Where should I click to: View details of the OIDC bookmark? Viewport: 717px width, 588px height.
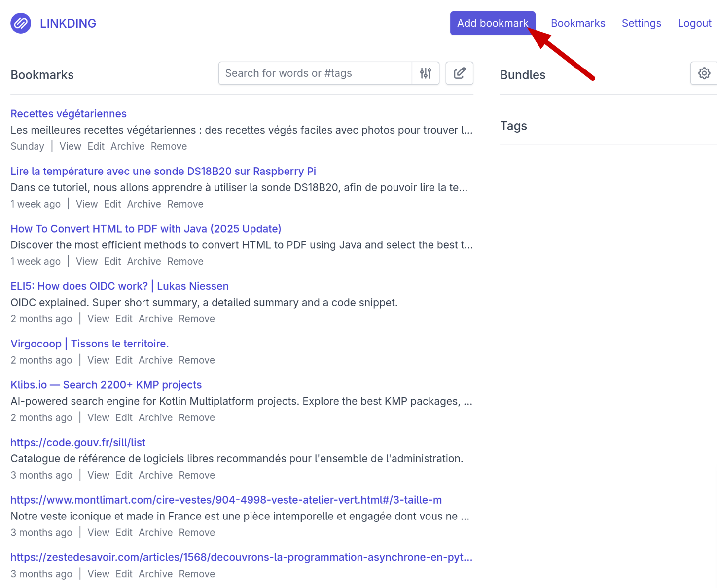99,319
